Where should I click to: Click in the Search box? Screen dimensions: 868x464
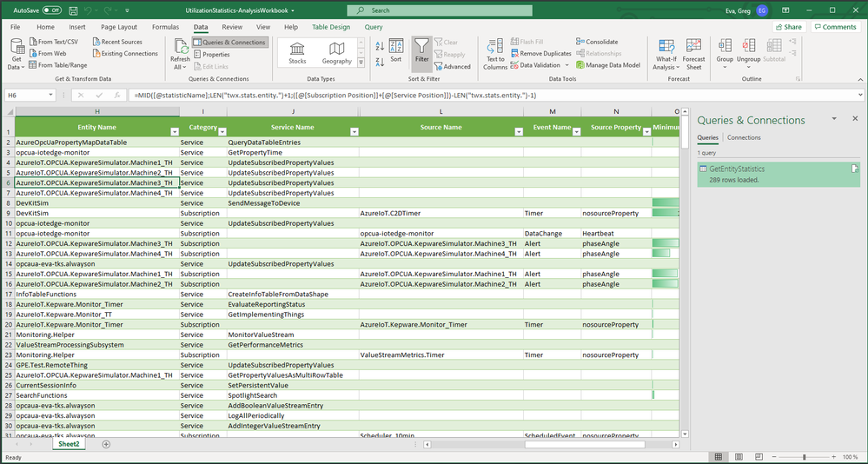(x=440, y=10)
